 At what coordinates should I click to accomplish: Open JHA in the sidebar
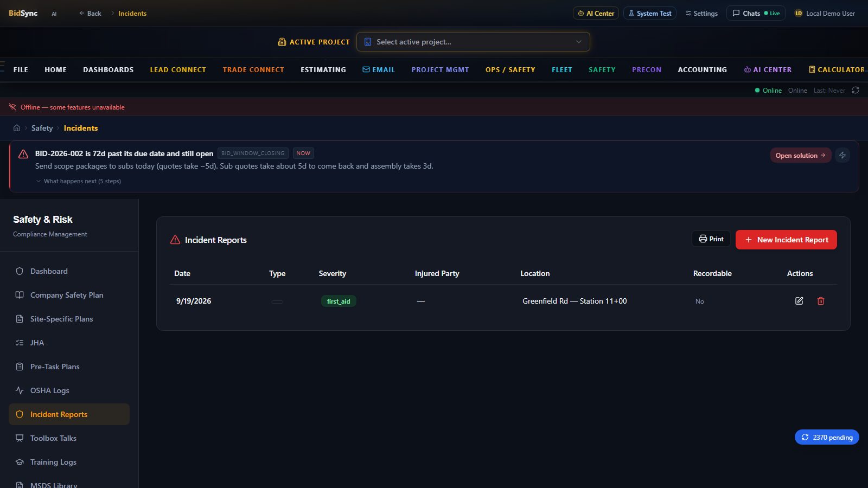pyautogui.click(x=69, y=343)
